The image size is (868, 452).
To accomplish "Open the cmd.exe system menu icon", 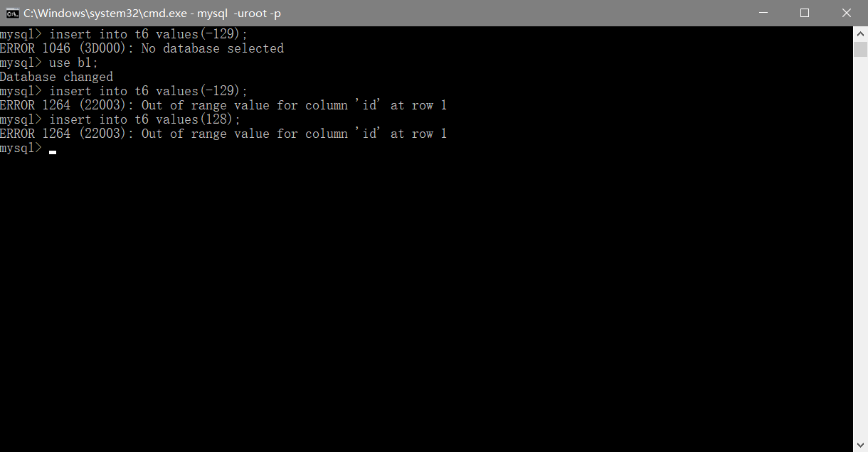I will pos(13,13).
